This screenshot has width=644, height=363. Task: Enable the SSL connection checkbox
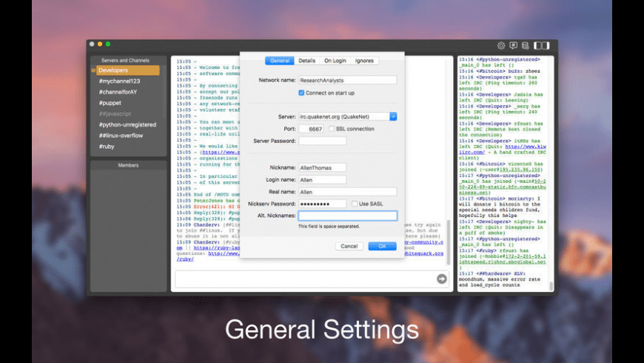[x=332, y=129]
